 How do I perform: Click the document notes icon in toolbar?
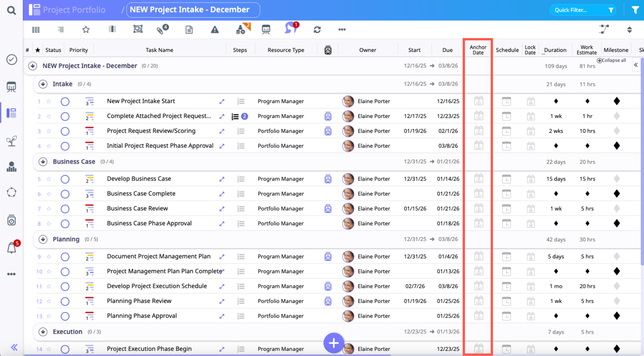coord(189,30)
